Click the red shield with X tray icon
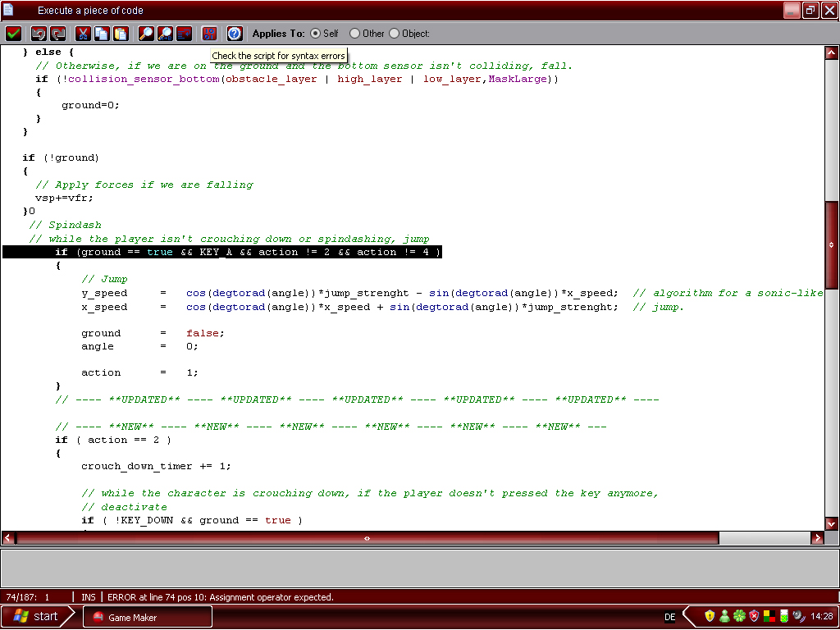The image size is (840, 630). tap(755, 616)
